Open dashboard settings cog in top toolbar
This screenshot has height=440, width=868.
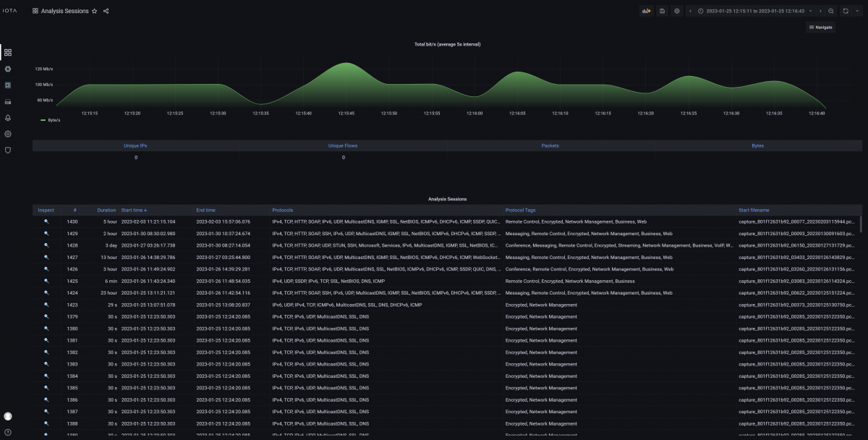coord(677,11)
